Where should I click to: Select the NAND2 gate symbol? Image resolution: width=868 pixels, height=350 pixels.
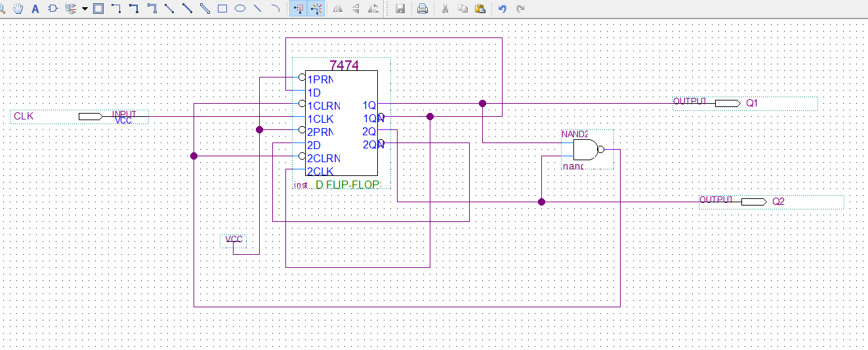(x=588, y=150)
